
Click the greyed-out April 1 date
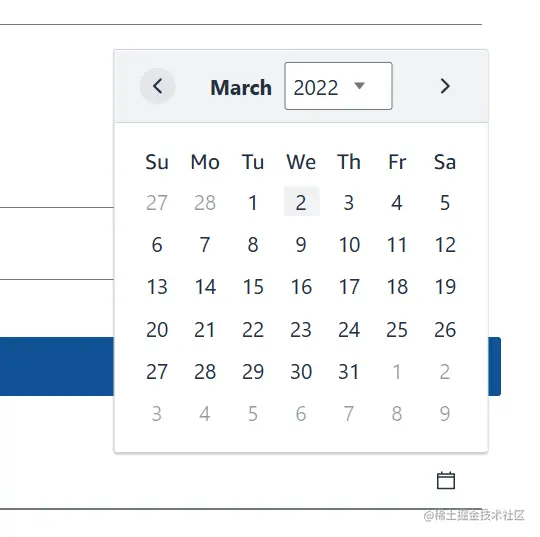(397, 371)
